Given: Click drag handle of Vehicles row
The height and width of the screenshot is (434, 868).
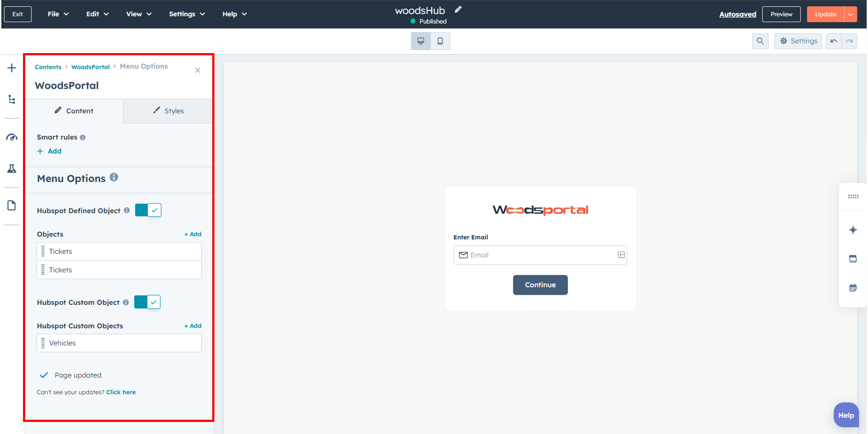Looking at the screenshot, I should [43, 343].
